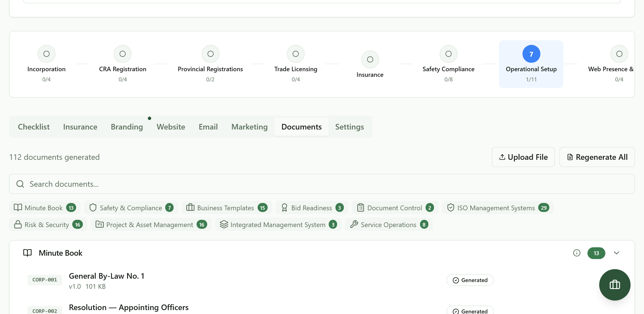644x314 pixels.
Task: Open the Marketing tab
Action: tap(249, 127)
